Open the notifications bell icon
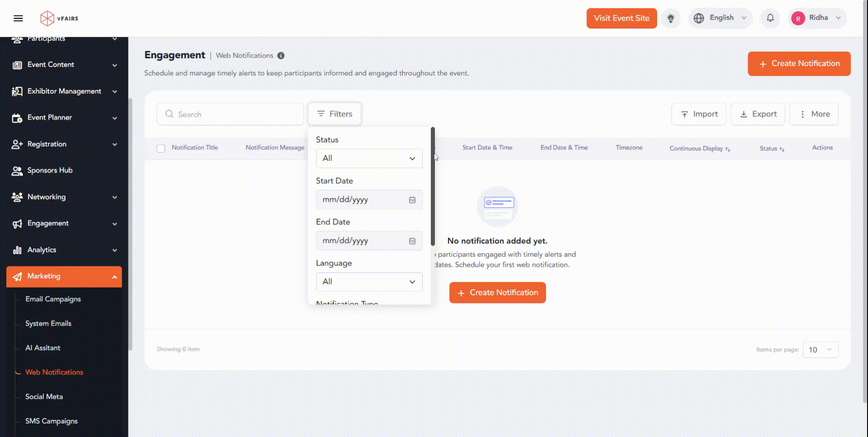This screenshot has height=437, width=868. tap(770, 18)
